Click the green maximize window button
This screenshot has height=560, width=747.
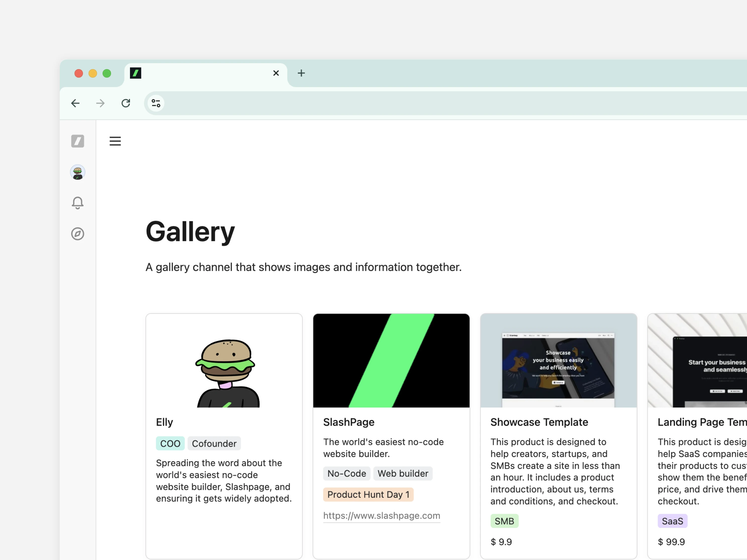107,73
